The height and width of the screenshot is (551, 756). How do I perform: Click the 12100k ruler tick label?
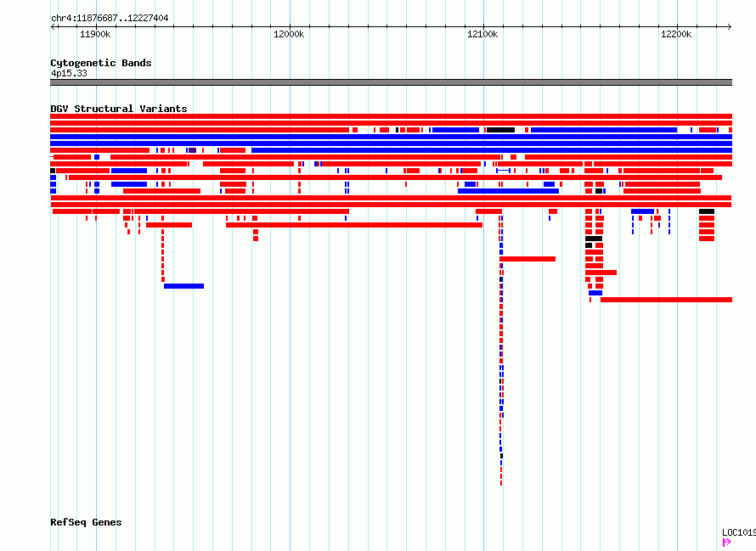click(482, 34)
